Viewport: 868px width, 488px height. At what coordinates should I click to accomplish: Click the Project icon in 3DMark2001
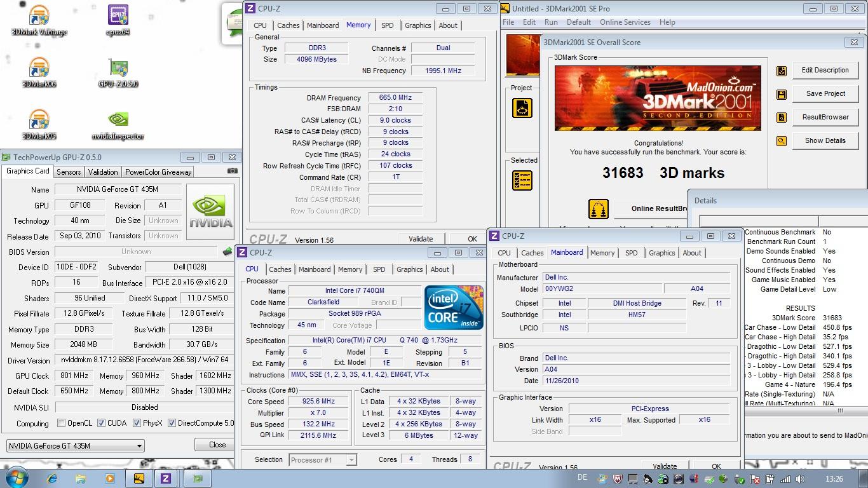tap(522, 108)
